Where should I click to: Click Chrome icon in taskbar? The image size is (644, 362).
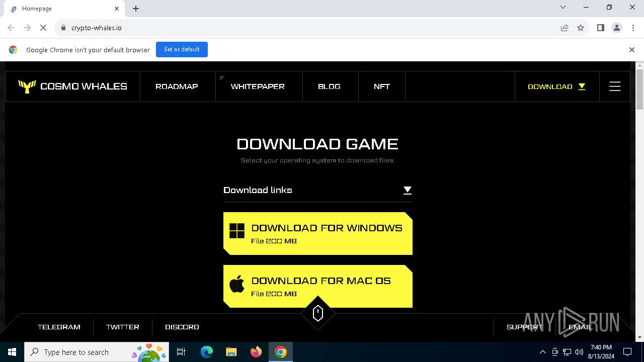pos(281,352)
